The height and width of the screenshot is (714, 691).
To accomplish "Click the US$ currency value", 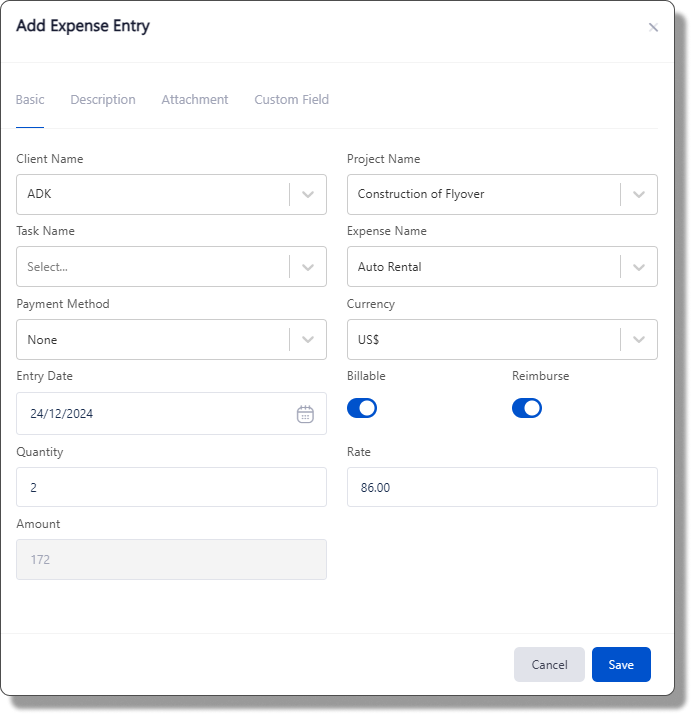I will (x=369, y=340).
